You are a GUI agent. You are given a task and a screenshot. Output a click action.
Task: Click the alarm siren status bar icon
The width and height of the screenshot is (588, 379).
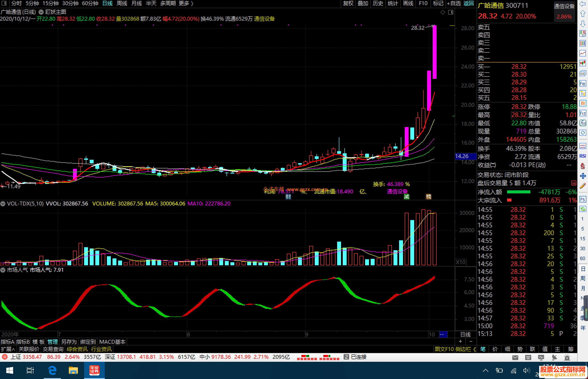click(567, 357)
